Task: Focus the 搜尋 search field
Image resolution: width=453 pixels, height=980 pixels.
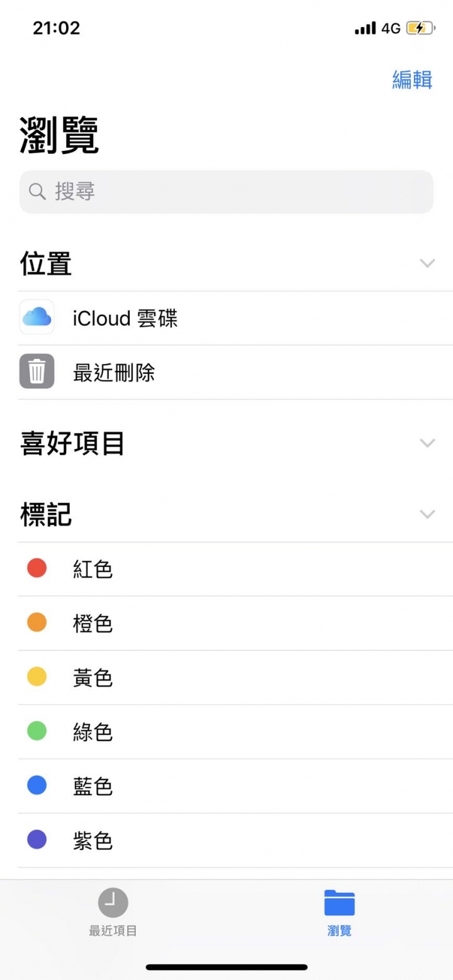Action: tap(226, 192)
